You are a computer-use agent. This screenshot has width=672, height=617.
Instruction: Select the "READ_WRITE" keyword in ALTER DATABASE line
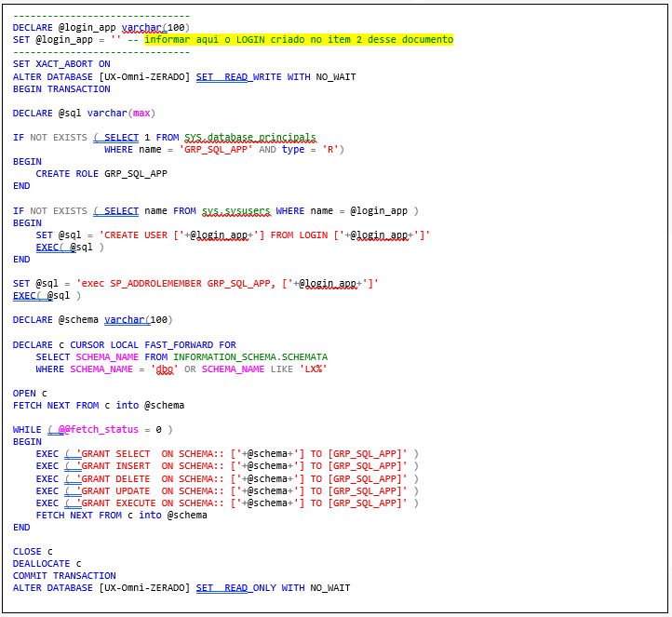pyautogui.click(x=253, y=76)
